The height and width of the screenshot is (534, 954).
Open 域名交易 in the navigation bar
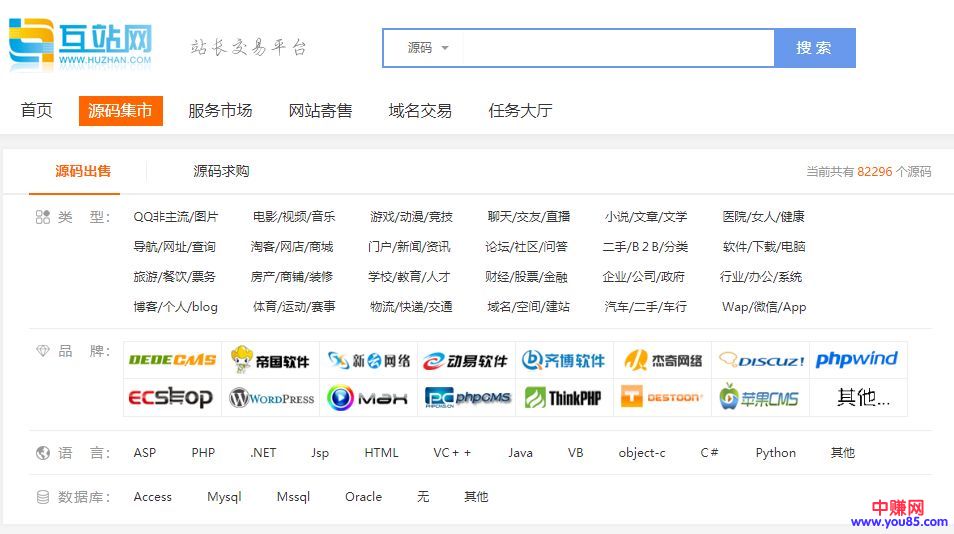click(420, 111)
